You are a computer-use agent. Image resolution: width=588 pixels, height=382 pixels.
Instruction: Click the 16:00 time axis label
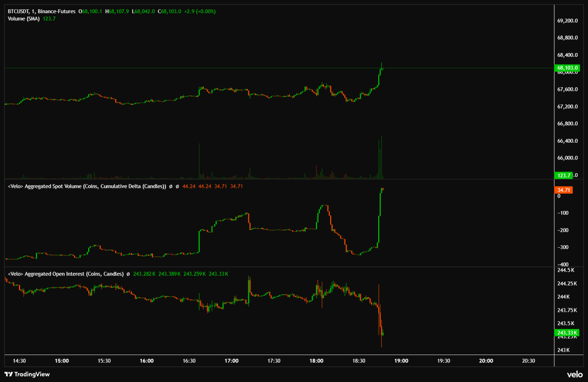[147, 361]
